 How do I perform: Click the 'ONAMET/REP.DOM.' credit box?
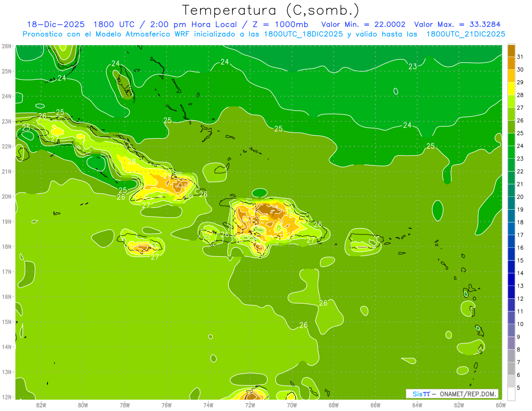[452, 394]
